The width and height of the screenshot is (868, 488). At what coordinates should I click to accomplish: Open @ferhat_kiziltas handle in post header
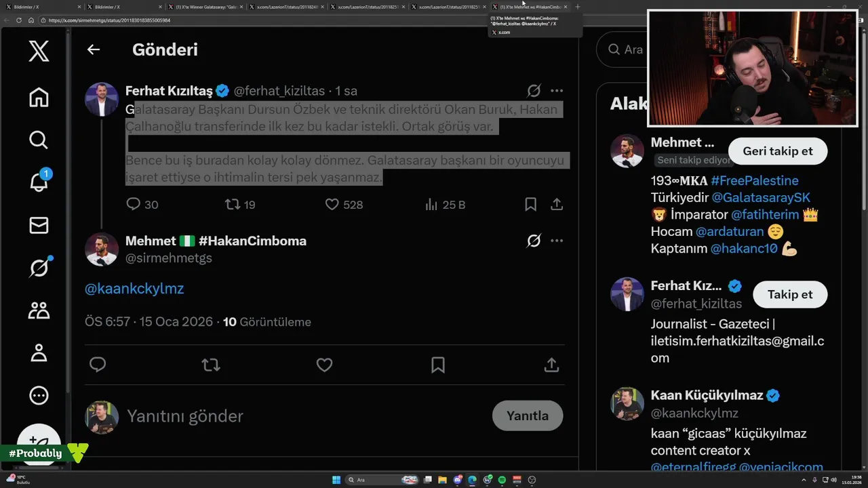pyautogui.click(x=279, y=91)
